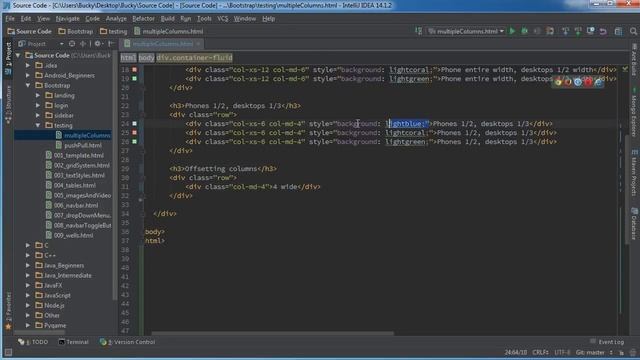Toggle the Ant Build side tool window
This screenshot has width=640, height=360.
coord(634,60)
